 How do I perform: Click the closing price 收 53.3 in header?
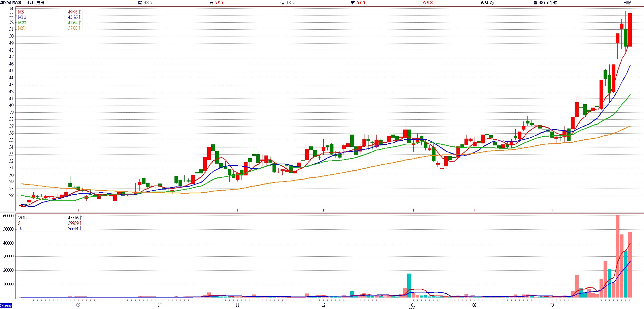point(358,3)
